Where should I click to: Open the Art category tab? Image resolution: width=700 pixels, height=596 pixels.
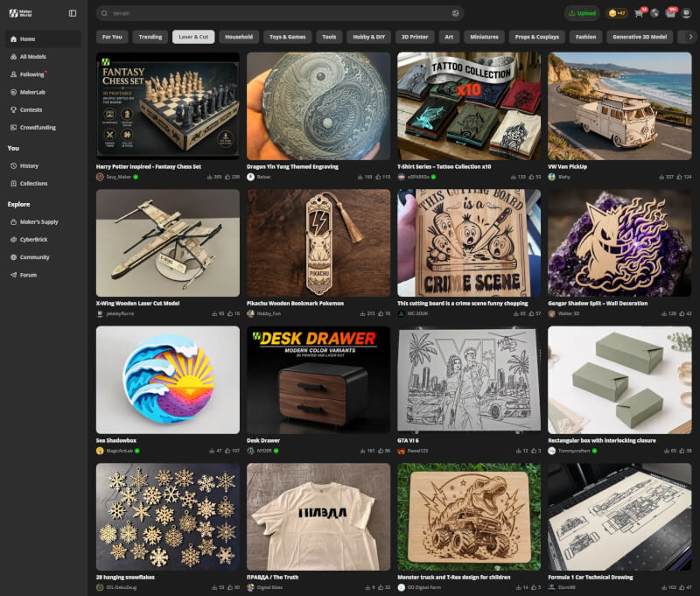[x=449, y=37]
